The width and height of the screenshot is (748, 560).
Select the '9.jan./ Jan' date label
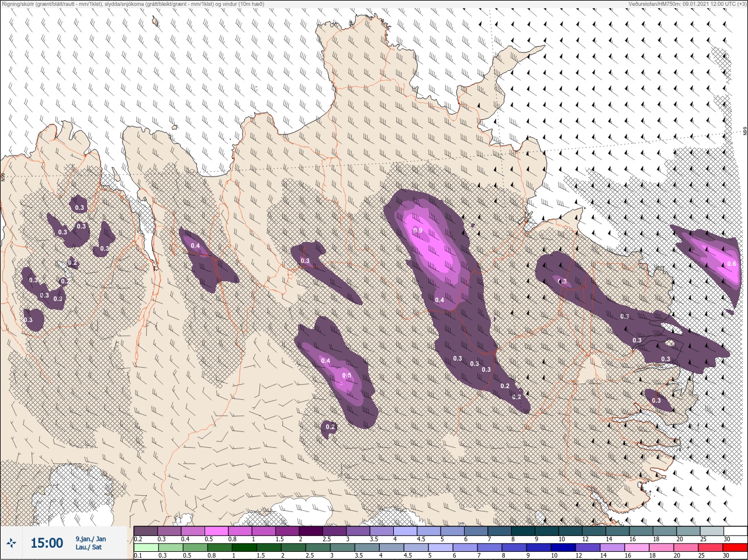coord(91,538)
